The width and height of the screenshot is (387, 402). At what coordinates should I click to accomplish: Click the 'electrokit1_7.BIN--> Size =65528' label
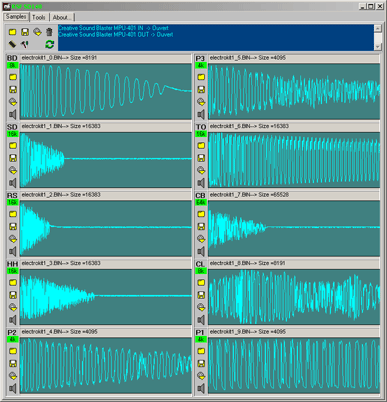click(x=249, y=195)
